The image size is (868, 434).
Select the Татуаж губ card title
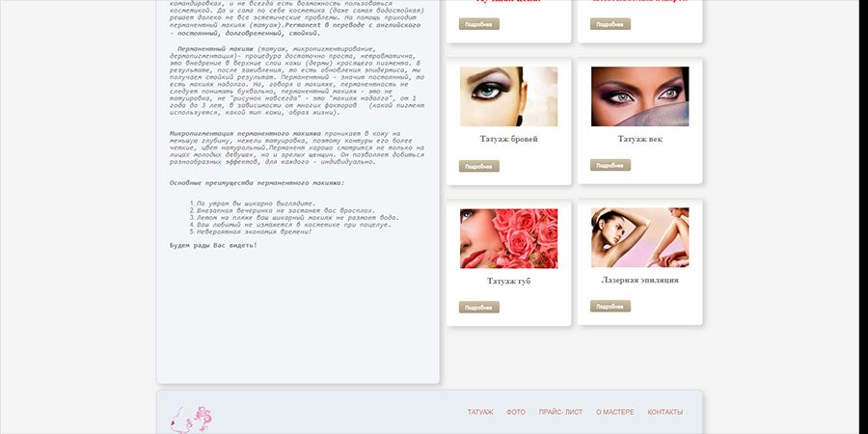click(508, 281)
